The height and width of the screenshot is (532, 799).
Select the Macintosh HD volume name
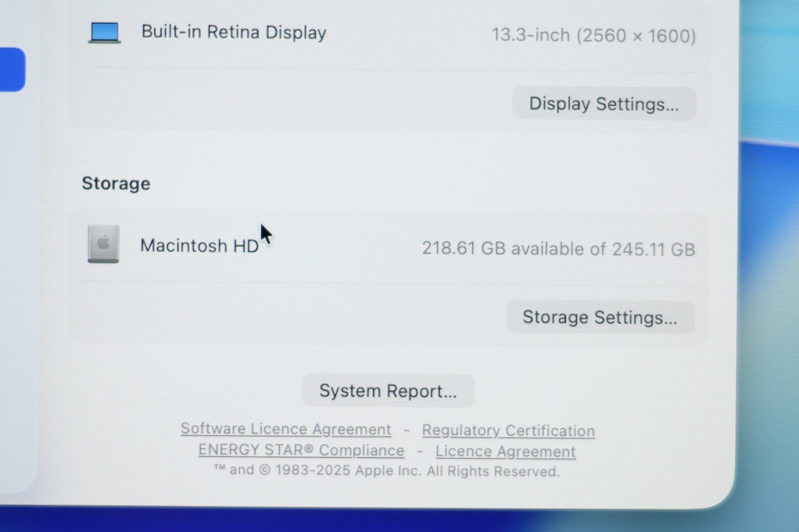coord(199,246)
